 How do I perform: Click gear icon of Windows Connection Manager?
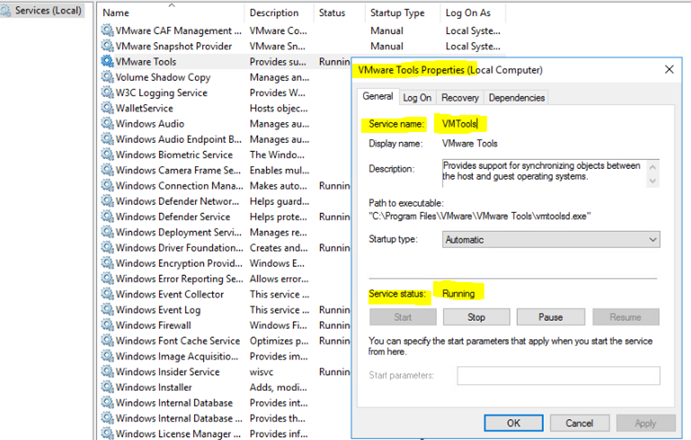pos(107,185)
